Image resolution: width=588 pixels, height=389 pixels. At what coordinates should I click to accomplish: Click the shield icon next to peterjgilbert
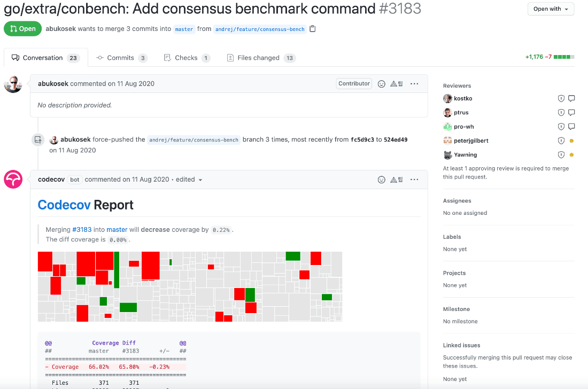(561, 141)
